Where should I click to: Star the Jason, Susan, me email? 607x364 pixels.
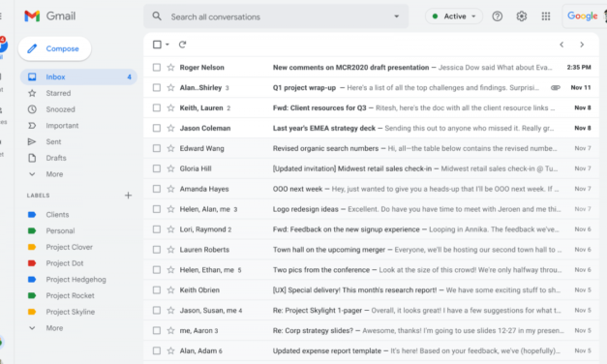tap(170, 310)
